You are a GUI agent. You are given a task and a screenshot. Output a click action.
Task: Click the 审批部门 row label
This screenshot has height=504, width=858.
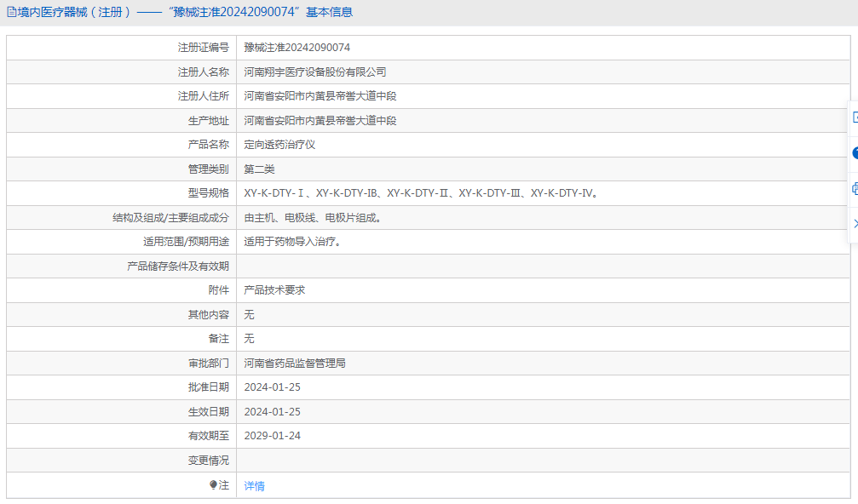[209, 364]
